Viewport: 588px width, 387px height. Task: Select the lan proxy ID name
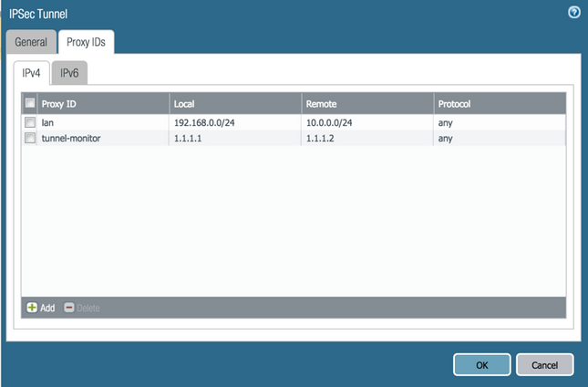tap(47, 122)
